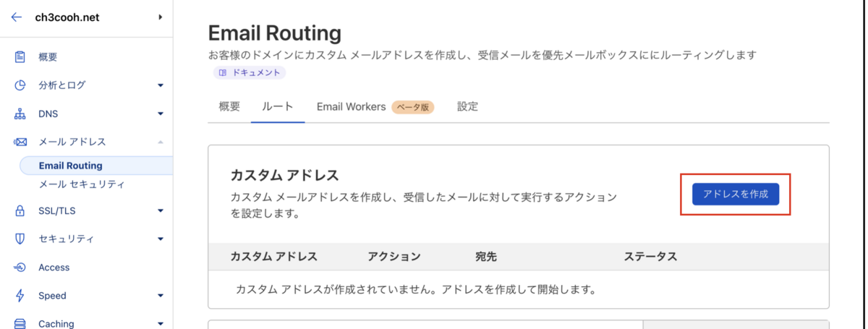Click the ベータ版 badge
The width and height of the screenshot is (868, 329).
tap(413, 107)
